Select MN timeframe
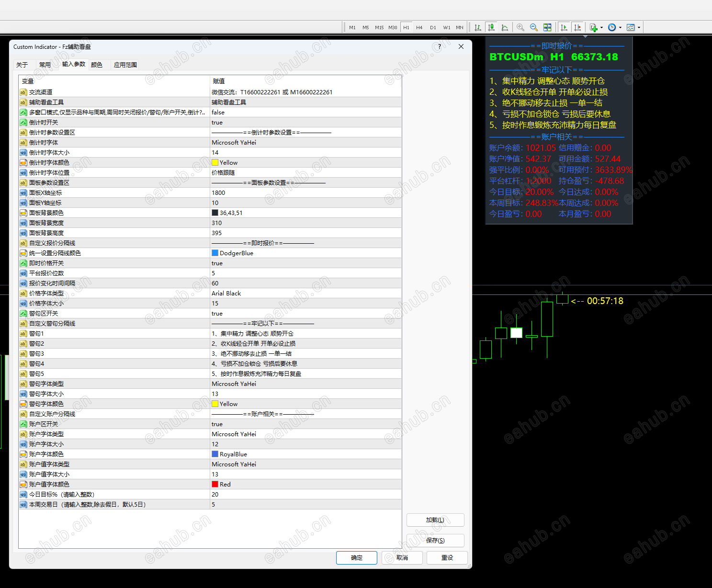 (460, 27)
